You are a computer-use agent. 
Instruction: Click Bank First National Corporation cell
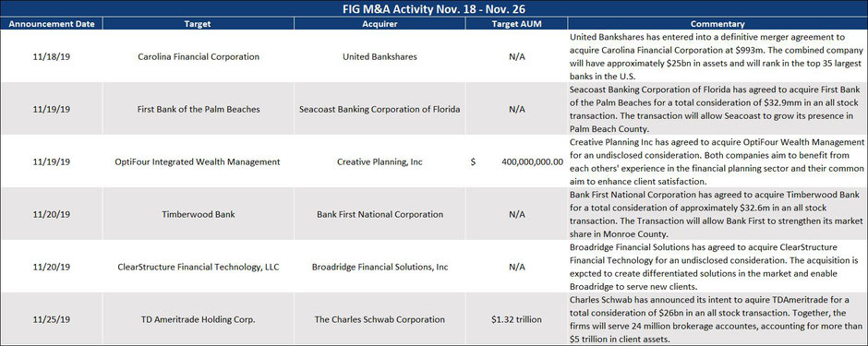380,214
